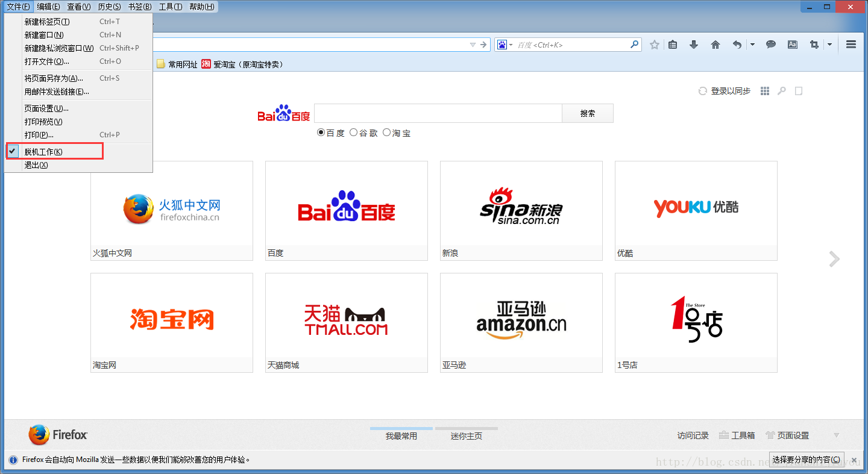
Task: Choose 新建标签页 from File menu
Action: [x=78, y=22]
